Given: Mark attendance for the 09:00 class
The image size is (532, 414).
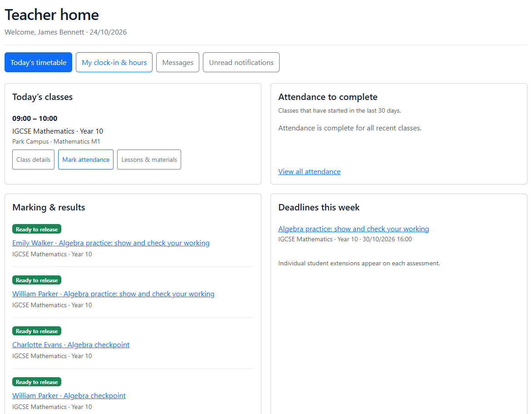Looking at the screenshot, I should [86, 160].
